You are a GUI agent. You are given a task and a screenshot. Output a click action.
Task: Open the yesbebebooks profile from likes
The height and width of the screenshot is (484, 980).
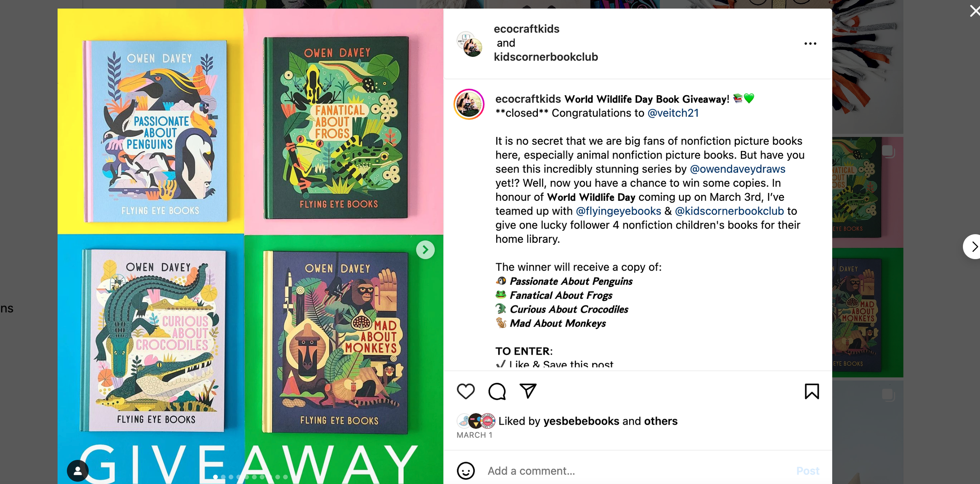(581, 421)
